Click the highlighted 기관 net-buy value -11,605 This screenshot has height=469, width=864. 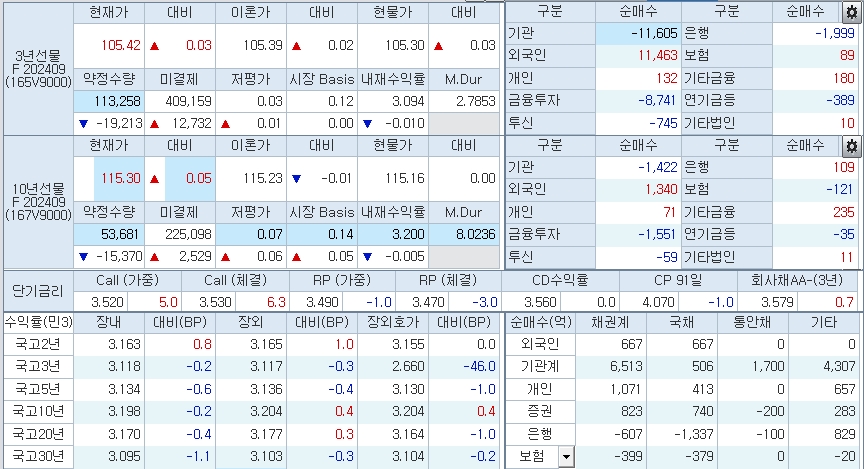[x=636, y=35]
